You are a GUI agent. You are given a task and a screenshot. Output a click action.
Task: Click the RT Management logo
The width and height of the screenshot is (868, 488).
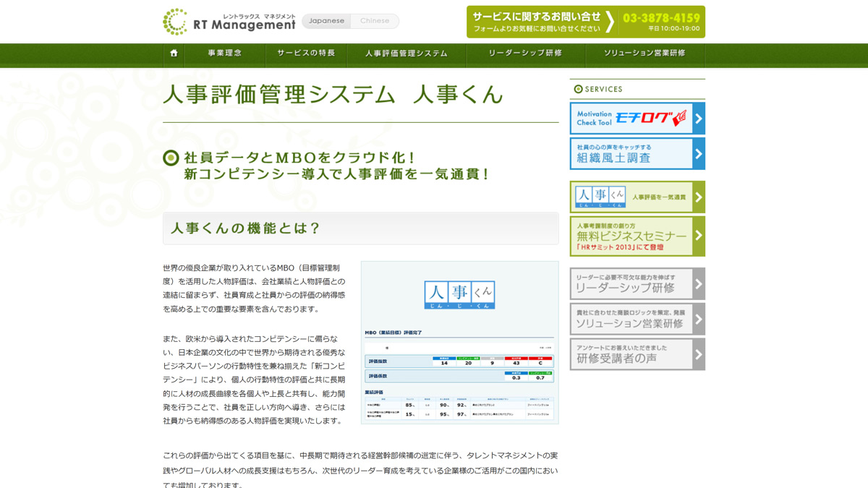229,22
